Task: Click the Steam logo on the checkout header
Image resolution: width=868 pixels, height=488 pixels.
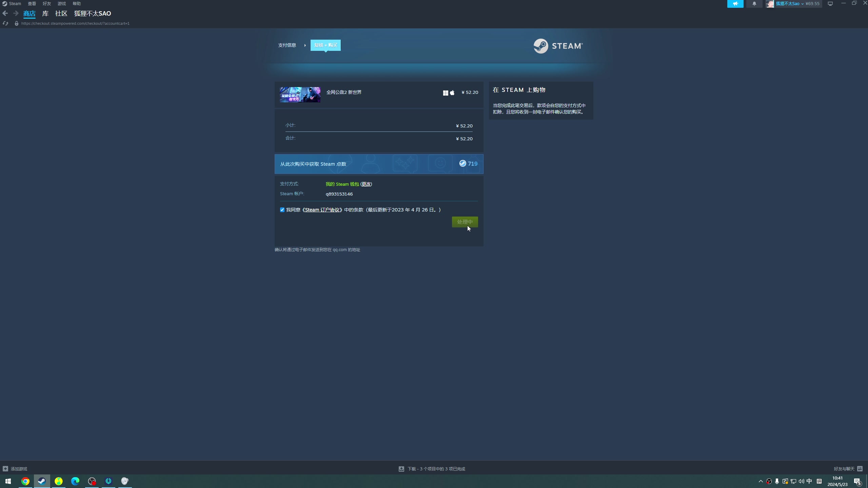Action: pyautogui.click(x=558, y=46)
